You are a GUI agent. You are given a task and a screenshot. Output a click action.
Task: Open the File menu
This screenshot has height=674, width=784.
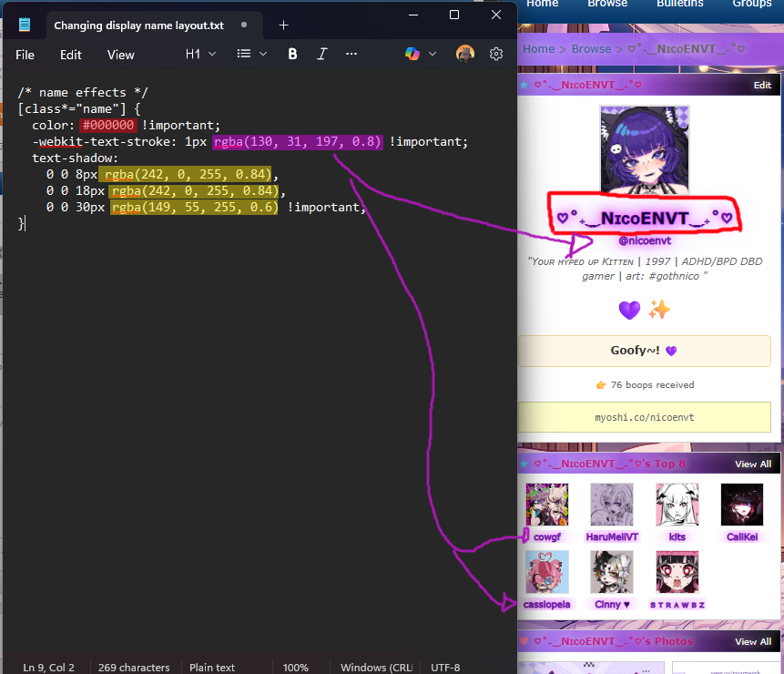click(25, 54)
